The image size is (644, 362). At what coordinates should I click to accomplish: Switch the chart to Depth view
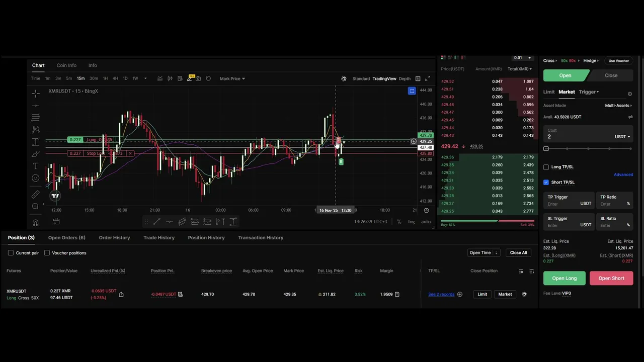[405, 79]
